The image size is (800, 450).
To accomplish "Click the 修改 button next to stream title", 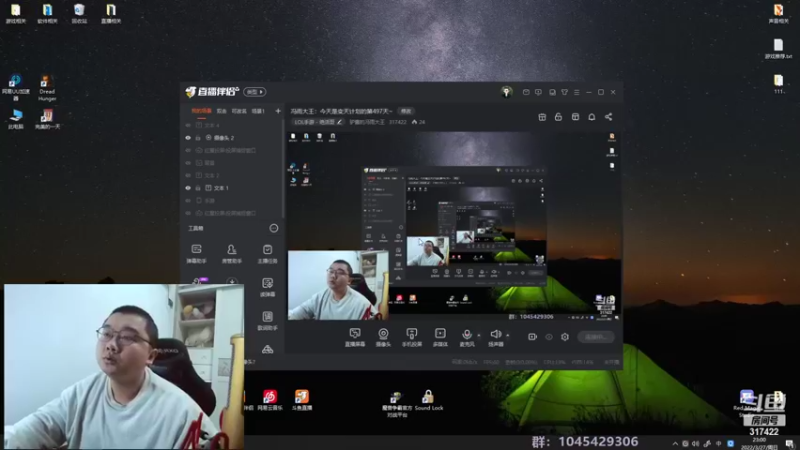I will click(x=406, y=111).
